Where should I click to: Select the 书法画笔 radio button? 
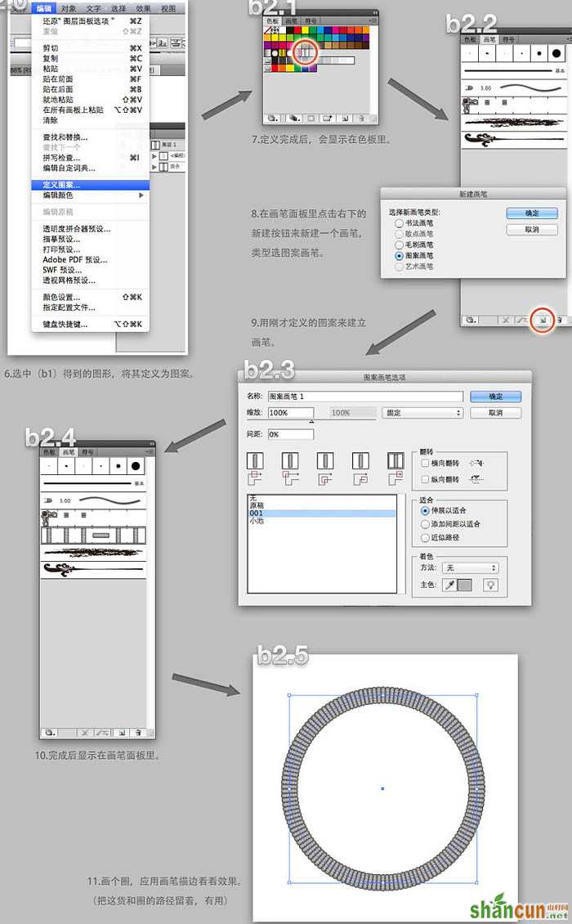point(399,223)
